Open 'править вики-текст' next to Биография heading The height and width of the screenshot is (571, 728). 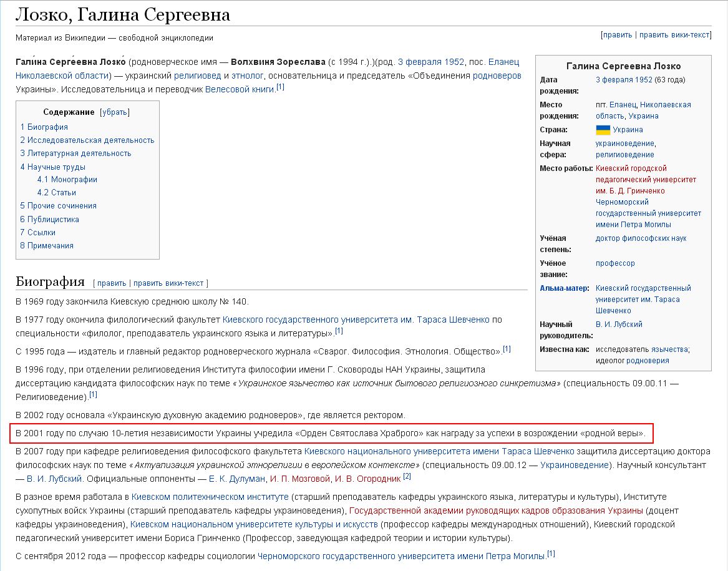(x=168, y=283)
